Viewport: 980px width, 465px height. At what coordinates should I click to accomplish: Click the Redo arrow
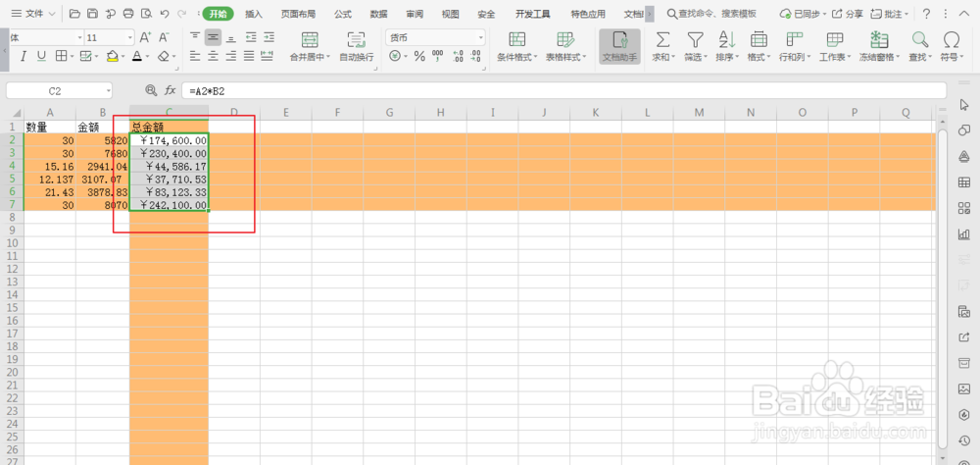click(182, 13)
